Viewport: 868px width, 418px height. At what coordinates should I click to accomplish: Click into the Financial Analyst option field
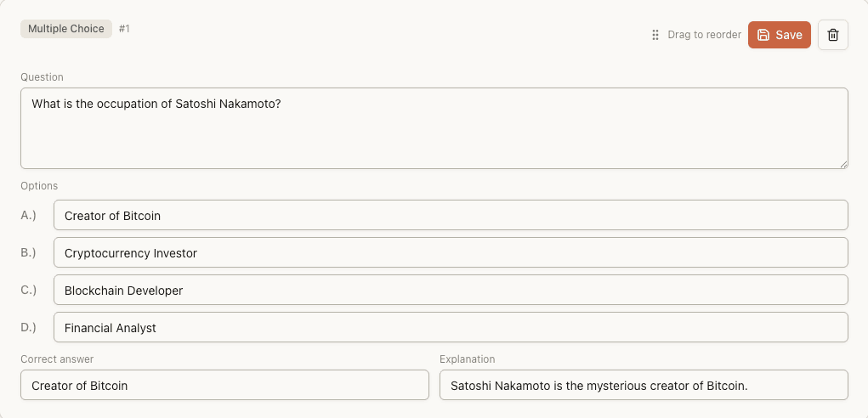(x=451, y=328)
